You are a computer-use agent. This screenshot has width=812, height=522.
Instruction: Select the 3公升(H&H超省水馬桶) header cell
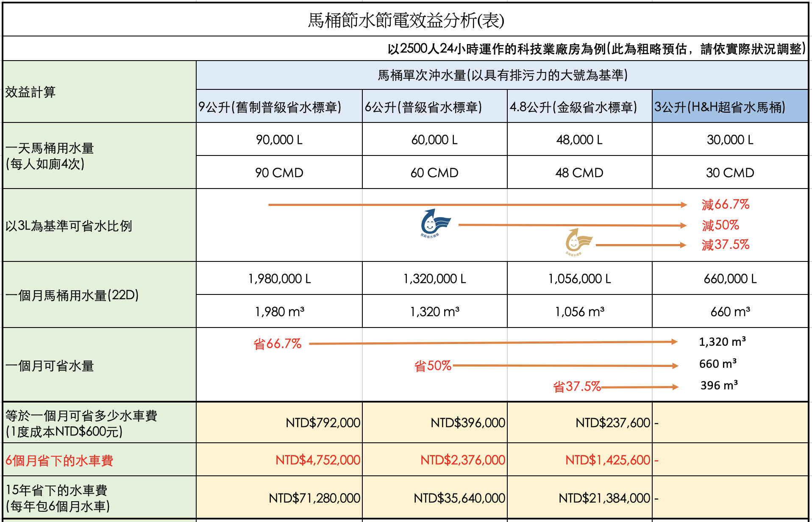coord(730,107)
